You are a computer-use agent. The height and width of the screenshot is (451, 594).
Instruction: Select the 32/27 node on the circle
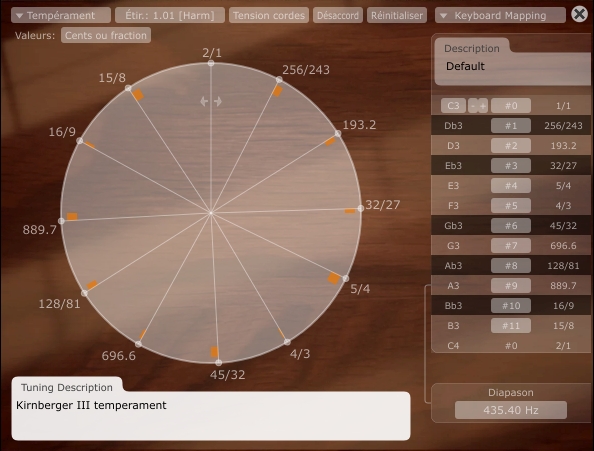(x=360, y=208)
